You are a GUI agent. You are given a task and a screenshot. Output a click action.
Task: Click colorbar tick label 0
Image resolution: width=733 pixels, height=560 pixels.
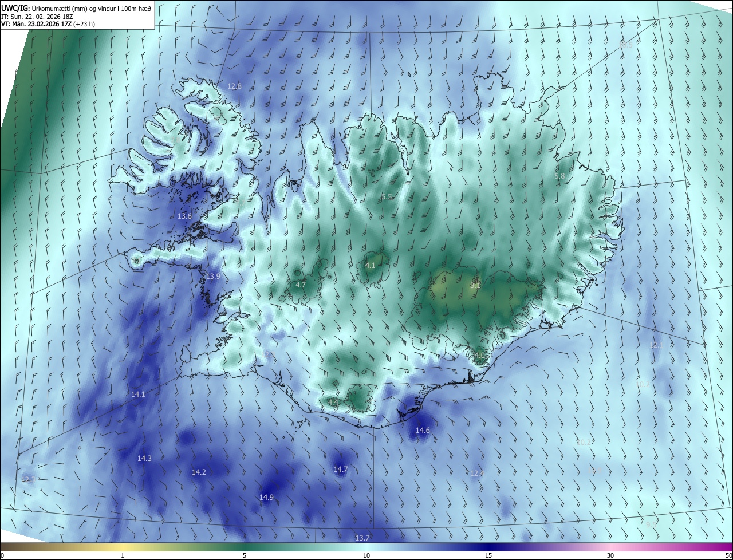tap(2, 556)
